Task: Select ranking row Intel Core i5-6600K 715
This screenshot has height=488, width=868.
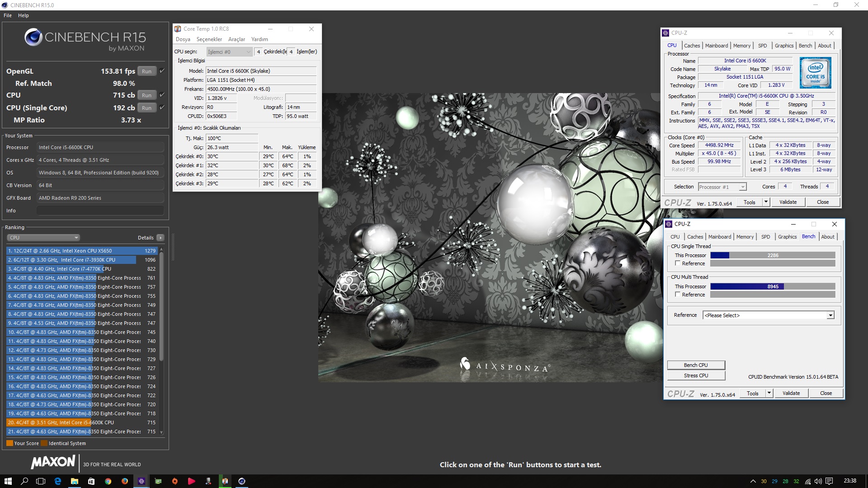Action: (x=82, y=422)
